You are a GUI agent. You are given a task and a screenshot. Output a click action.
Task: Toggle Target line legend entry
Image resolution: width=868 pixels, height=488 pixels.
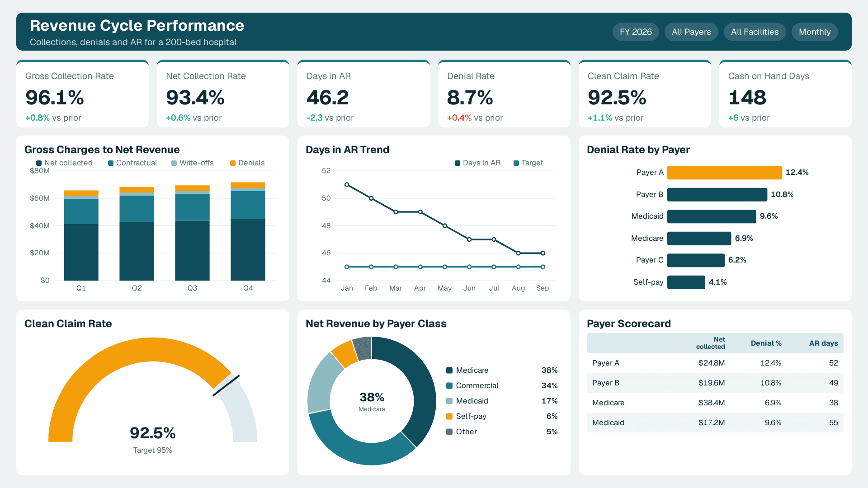click(x=528, y=163)
